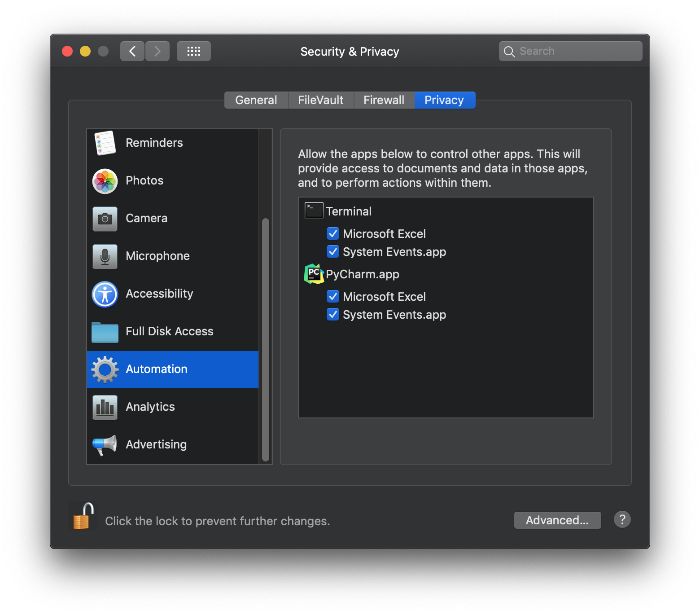Click the Terminal app name

349,211
